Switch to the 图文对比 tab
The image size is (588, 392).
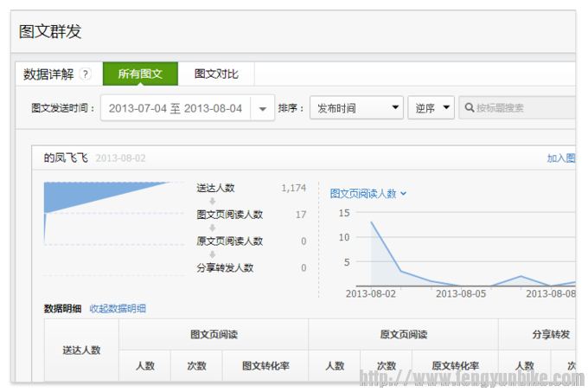(x=216, y=74)
